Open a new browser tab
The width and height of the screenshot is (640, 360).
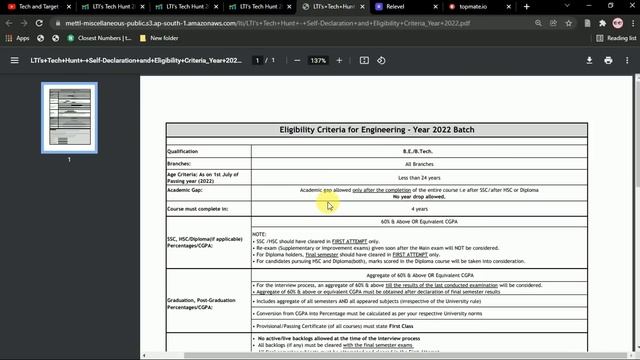[x=527, y=7]
